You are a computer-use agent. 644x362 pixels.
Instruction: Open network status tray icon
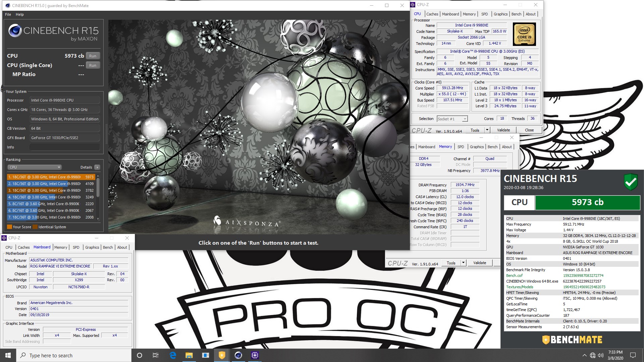click(x=593, y=355)
